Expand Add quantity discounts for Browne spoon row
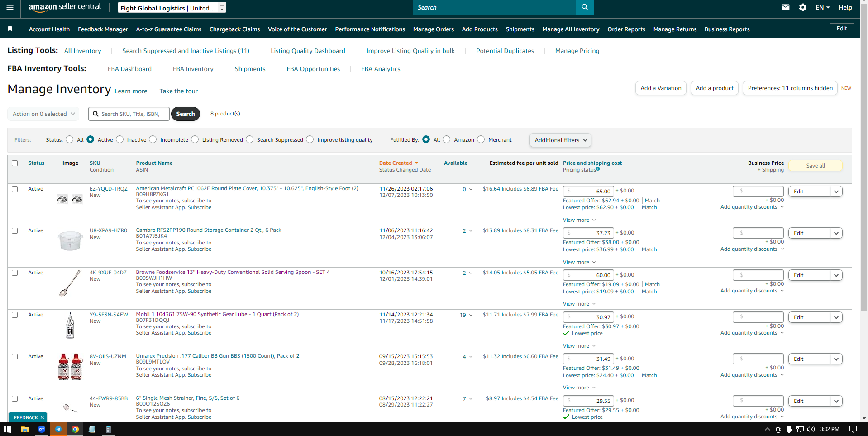The width and height of the screenshot is (868, 436). click(752, 291)
